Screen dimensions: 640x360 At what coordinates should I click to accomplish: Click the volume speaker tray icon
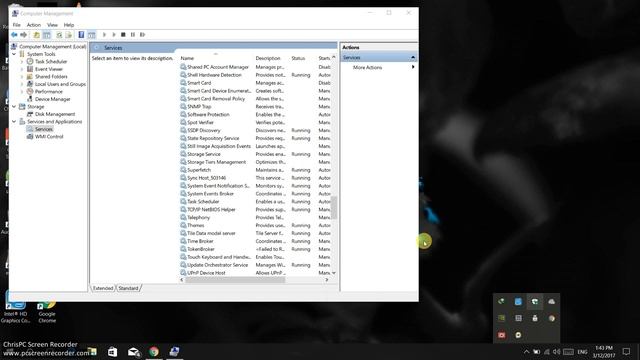pos(556,352)
